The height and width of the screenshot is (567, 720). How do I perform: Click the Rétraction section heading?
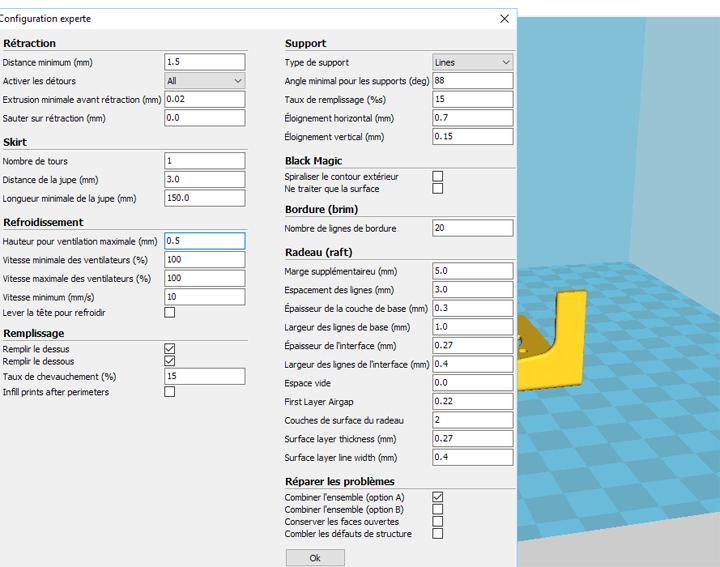click(29, 43)
